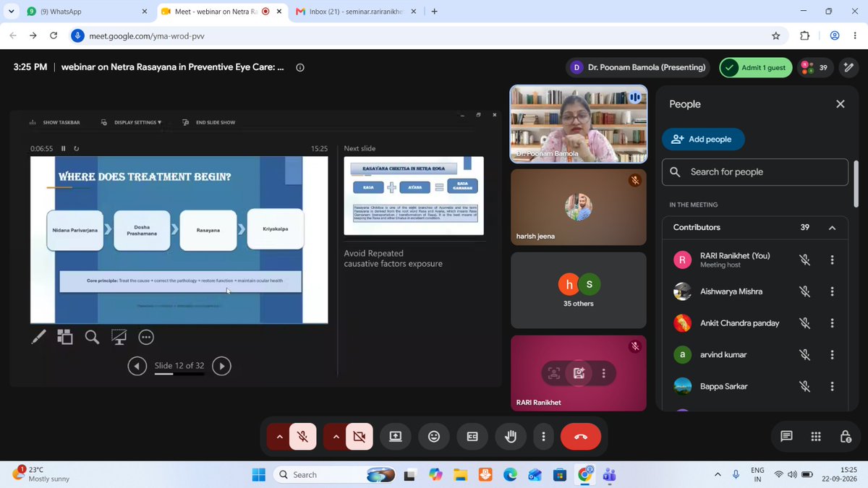Toggle closed captions in Meet
The width and height of the screenshot is (868, 488).
click(472, 437)
